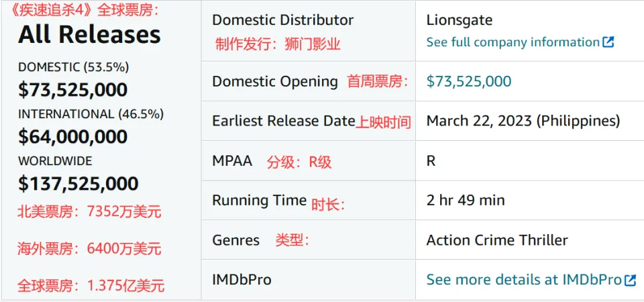Screen dimensions: 644x302
Task: Open 'See full company information' link
Action: pos(513,42)
